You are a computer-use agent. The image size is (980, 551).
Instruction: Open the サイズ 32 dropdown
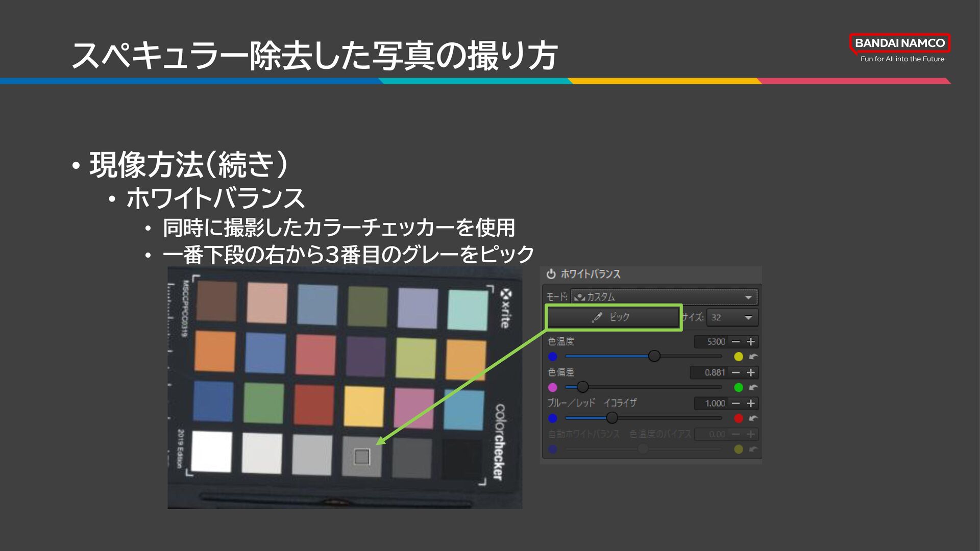pyautogui.click(x=732, y=317)
